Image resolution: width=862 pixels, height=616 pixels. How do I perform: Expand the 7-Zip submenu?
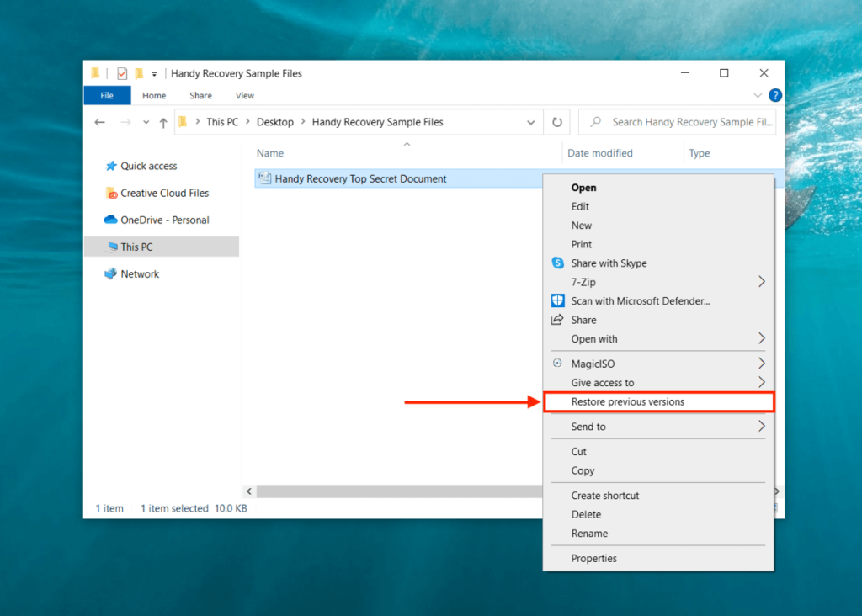763,282
